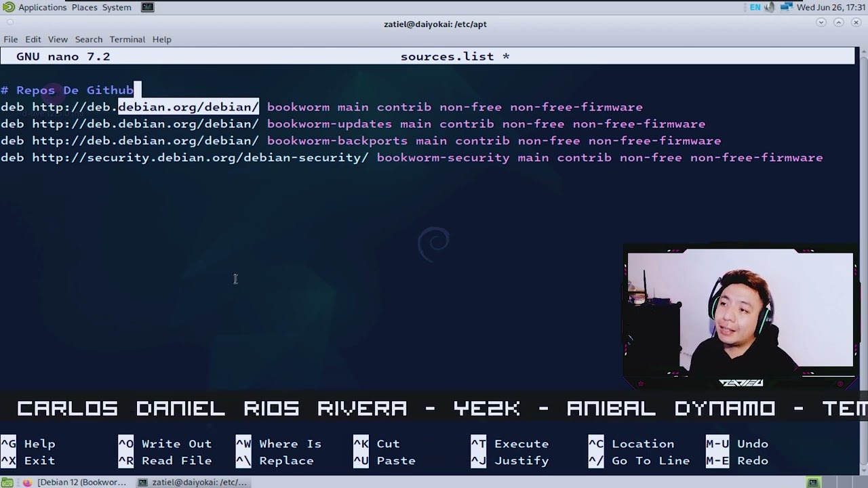Click the '^C Location' nano shortcut

pyautogui.click(x=631, y=444)
